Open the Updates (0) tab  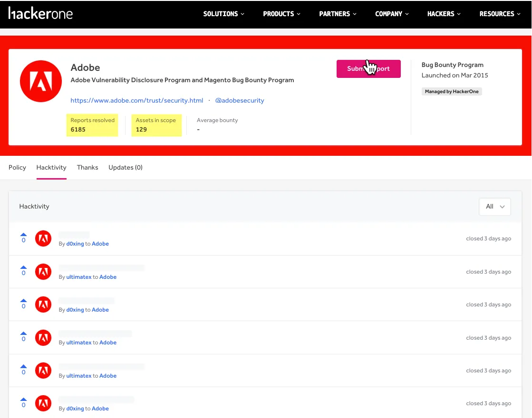126,168
